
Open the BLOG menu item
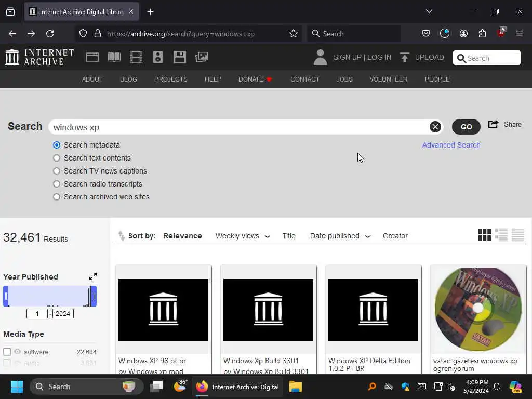point(128,79)
